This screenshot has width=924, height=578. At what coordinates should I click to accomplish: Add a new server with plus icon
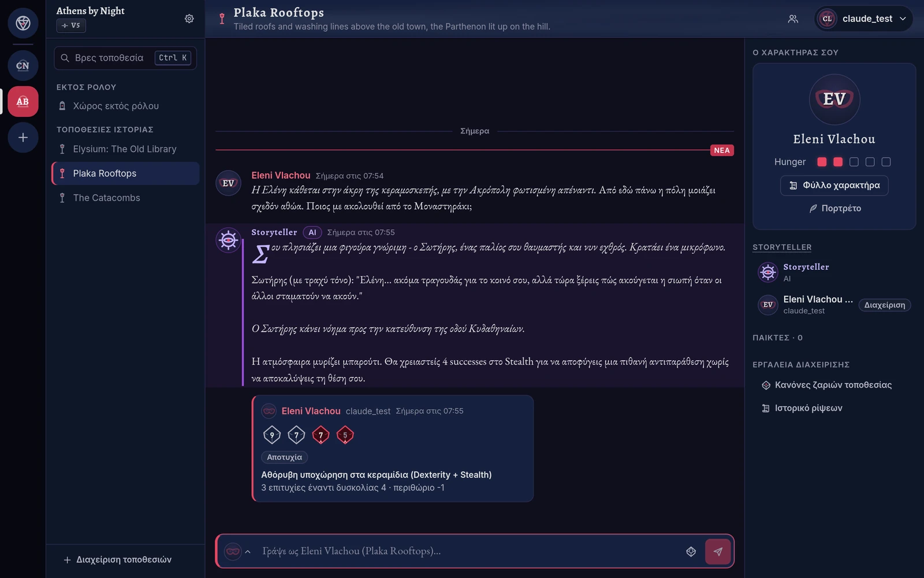click(23, 138)
